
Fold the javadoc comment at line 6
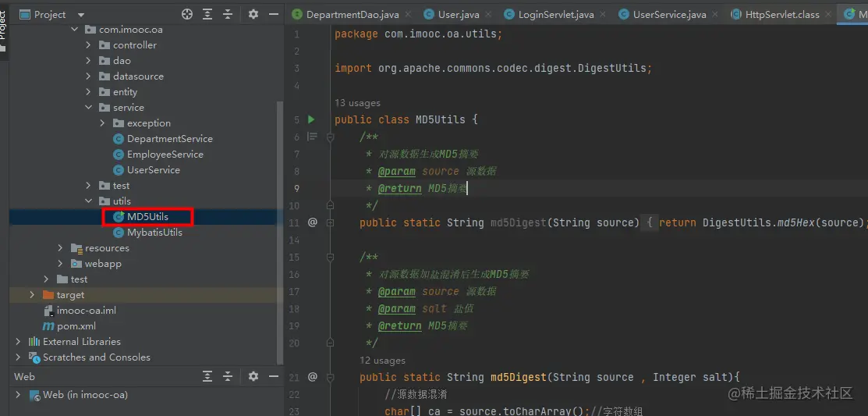[330, 137]
